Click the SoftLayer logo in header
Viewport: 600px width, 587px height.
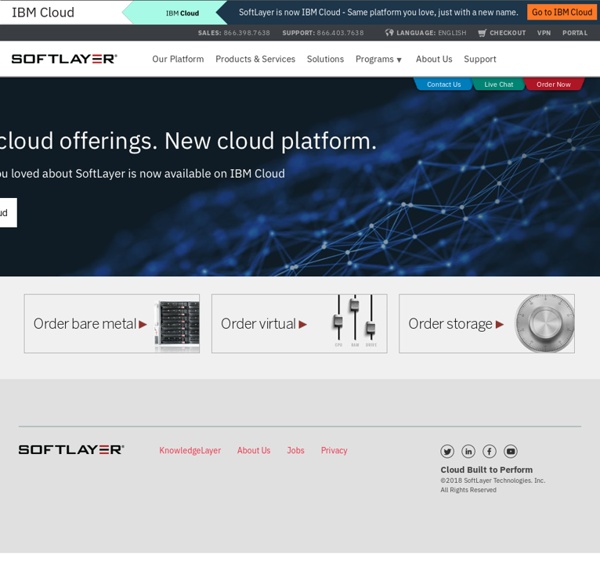coord(64,59)
